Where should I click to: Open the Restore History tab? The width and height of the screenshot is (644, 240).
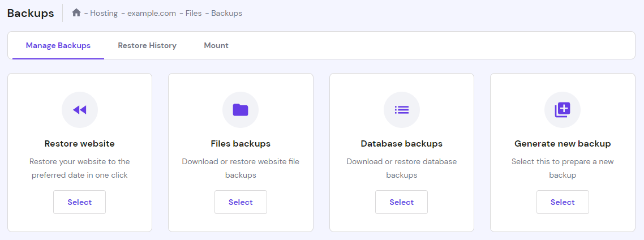click(x=147, y=45)
